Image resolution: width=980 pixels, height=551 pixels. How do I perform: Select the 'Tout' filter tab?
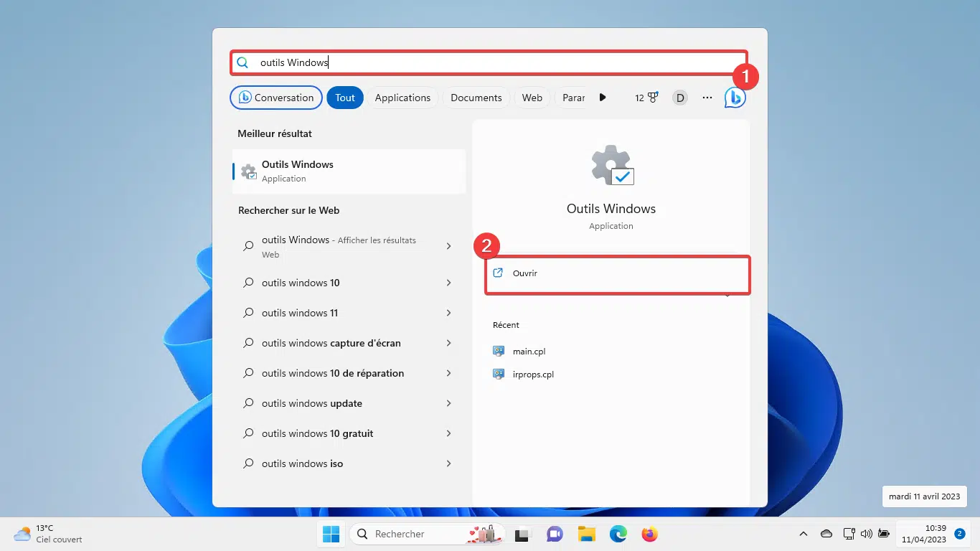pyautogui.click(x=345, y=98)
